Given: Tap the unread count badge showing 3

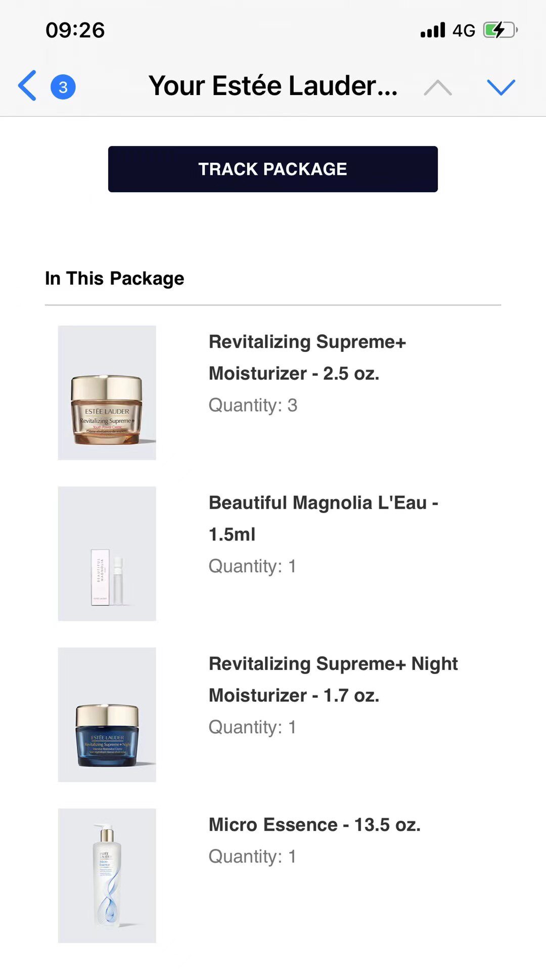Looking at the screenshot, I should 63,87.
